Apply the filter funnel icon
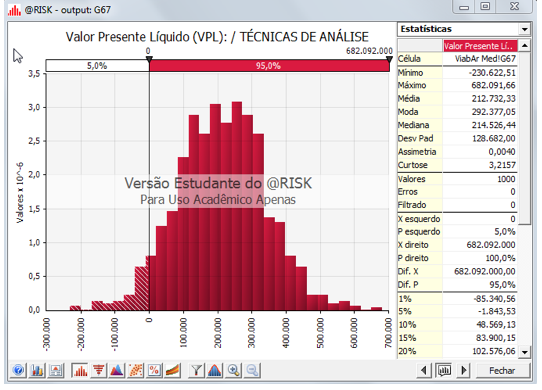This screenshot has width=542, height=390. (196, 371)
